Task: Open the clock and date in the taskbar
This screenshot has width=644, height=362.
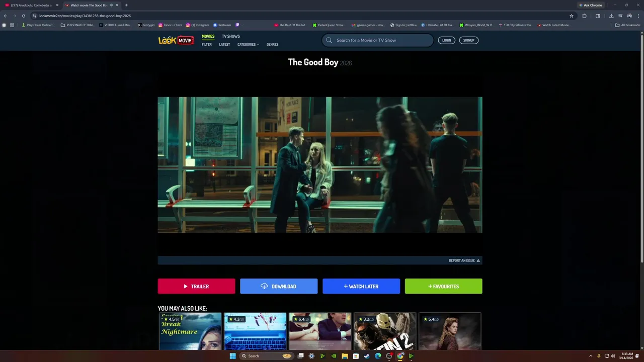Action: click(626, 356)
